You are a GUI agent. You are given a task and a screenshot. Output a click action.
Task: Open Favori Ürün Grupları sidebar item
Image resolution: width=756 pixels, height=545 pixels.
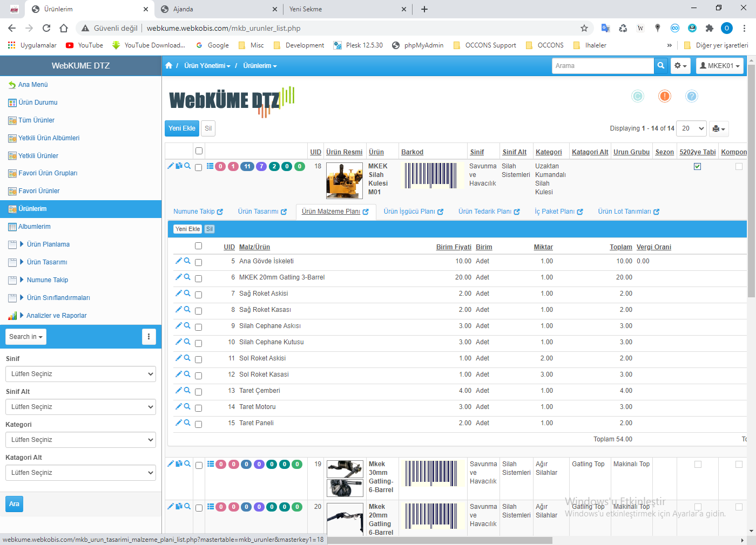(48, 173)
